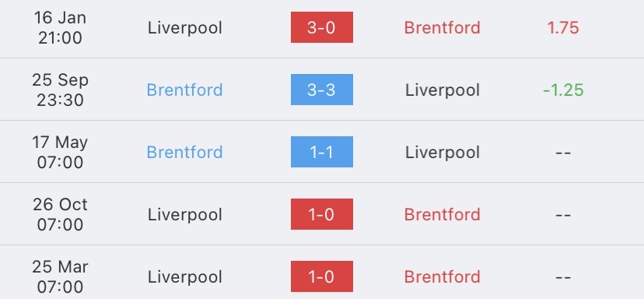Open the 1-0 score for 25 Mar

(x=321, y=276)
